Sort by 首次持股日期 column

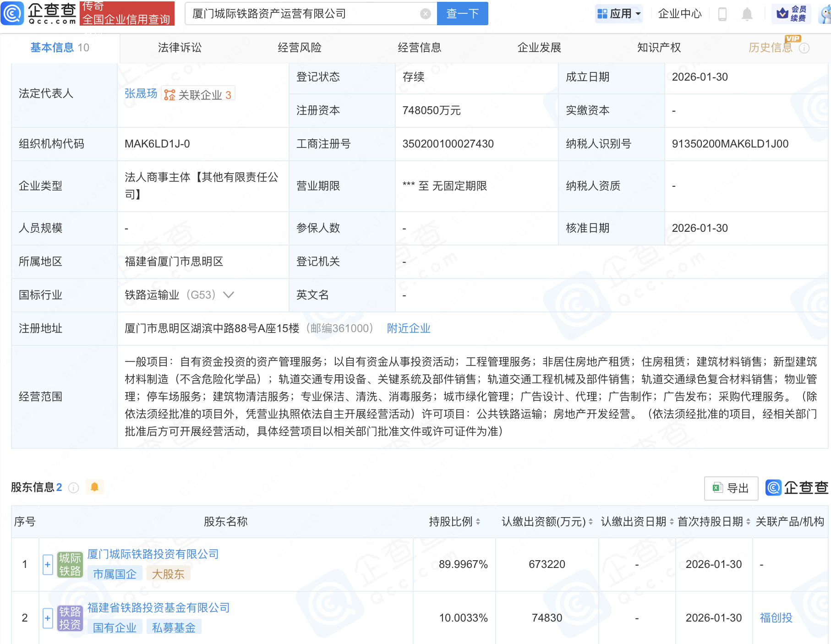point(748,522)
